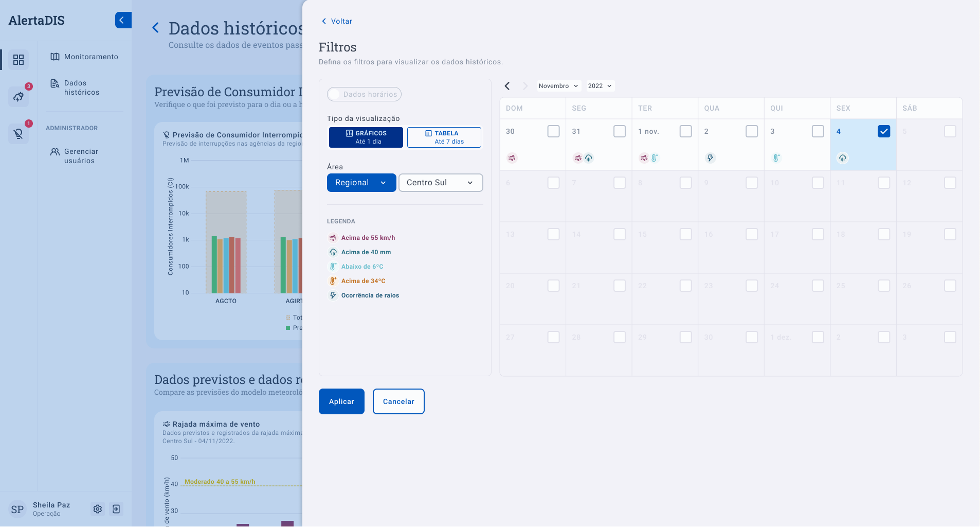Open the interruption alerts icon with badge 1

pyautogui.click(x=19, y=134)
